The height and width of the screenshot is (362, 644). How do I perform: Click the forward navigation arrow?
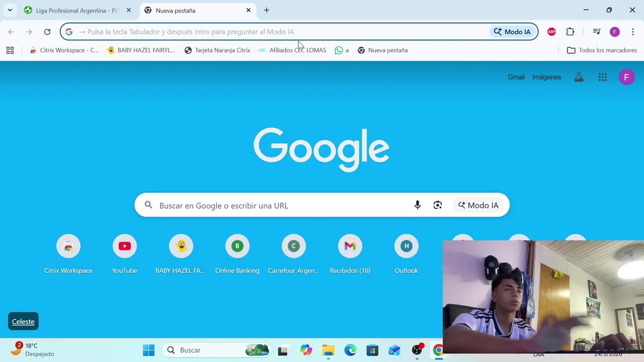click(29, 32)
